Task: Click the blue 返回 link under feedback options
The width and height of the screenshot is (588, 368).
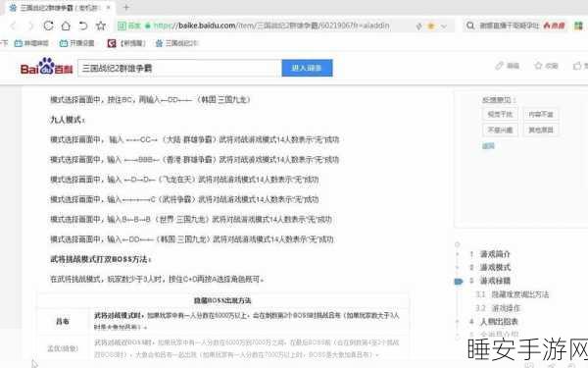Action: click(488, 146)
